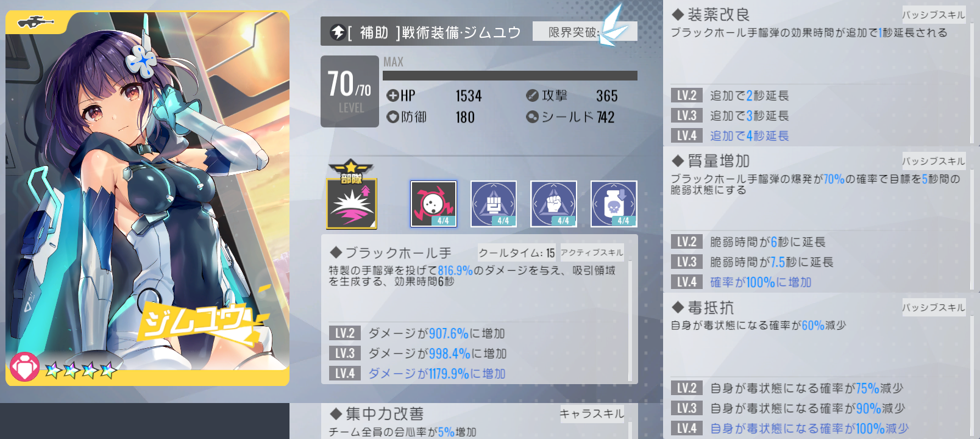Click the MAX experience progress bar
Screen dimensions: 980x439
(510, 76)
